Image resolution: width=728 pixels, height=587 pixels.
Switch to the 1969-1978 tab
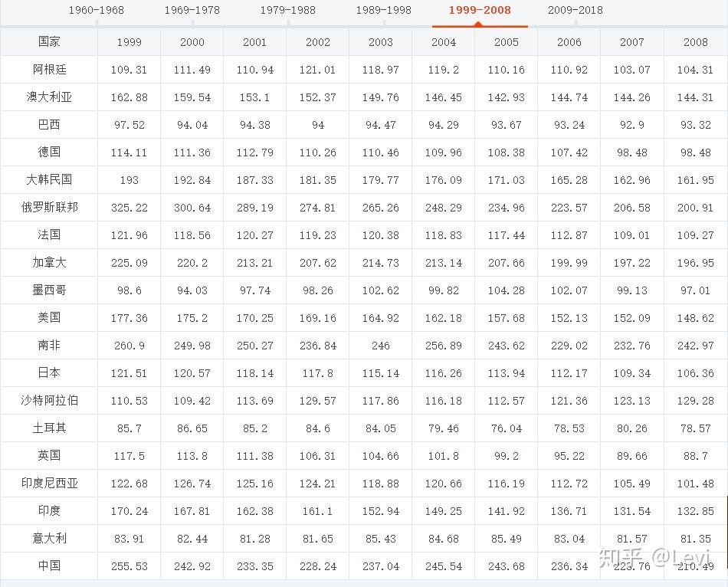click(x=192, y=11)
